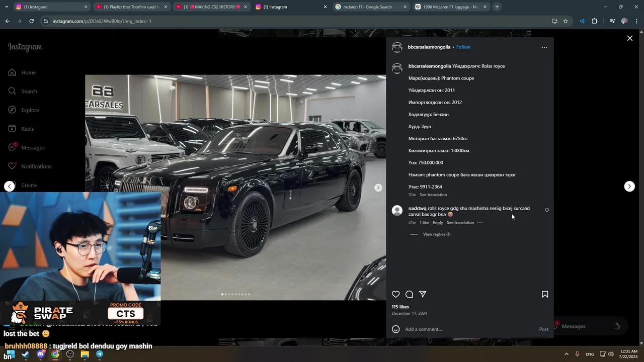Open emoji picker in comment box

(396, 329)
